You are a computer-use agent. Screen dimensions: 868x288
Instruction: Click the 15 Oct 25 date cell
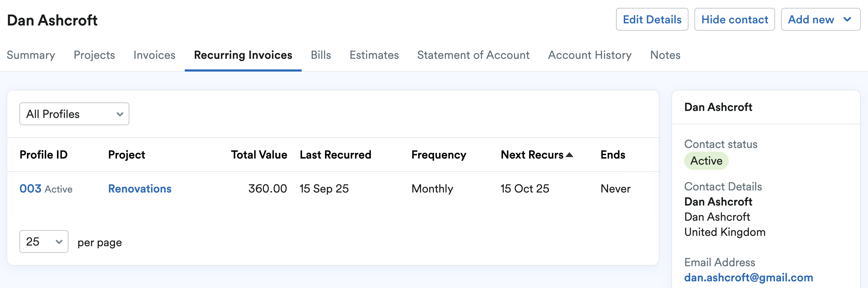pyautogui.click(x=525, y=189)
